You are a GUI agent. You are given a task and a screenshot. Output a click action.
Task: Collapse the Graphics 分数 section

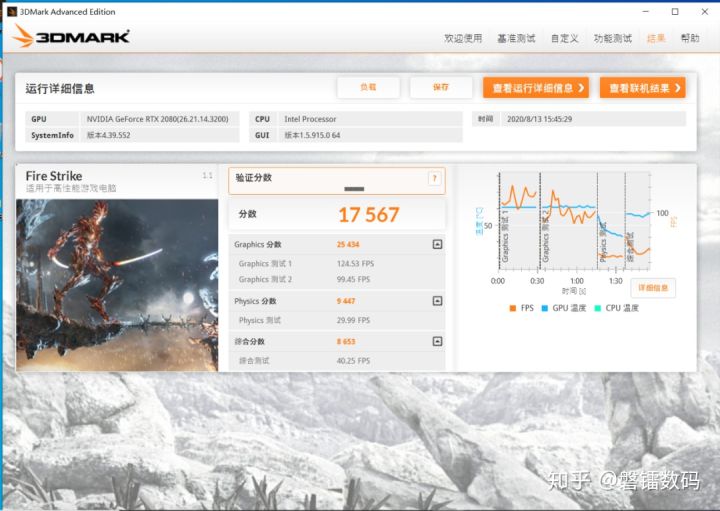(x=437, y=244)
